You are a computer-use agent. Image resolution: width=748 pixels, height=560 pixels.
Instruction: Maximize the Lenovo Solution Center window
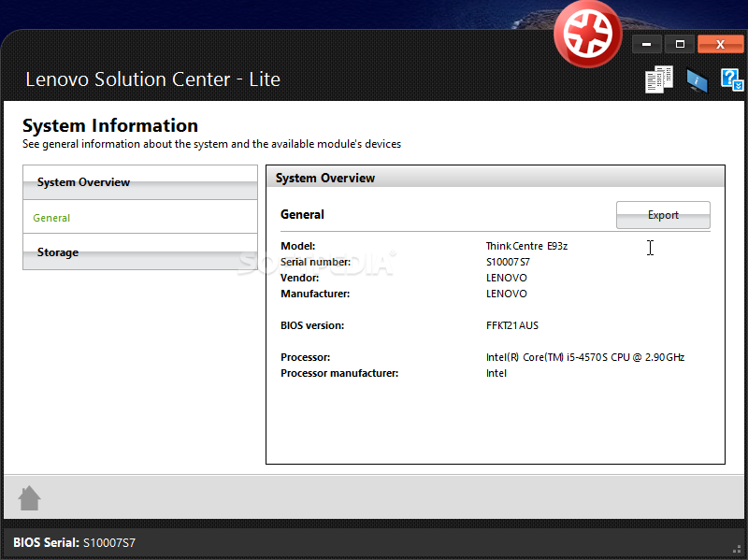(680, 44)
